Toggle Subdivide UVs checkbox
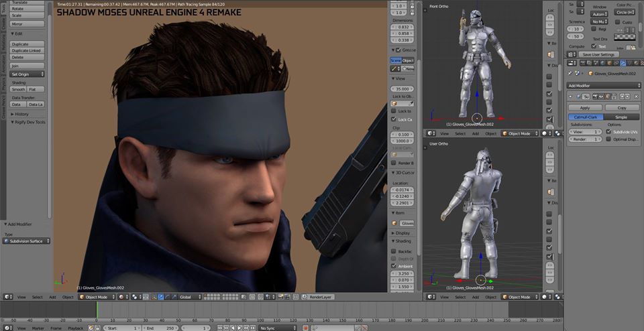The height and width of the screenshot is (331, 644). [x=608, y=131]
